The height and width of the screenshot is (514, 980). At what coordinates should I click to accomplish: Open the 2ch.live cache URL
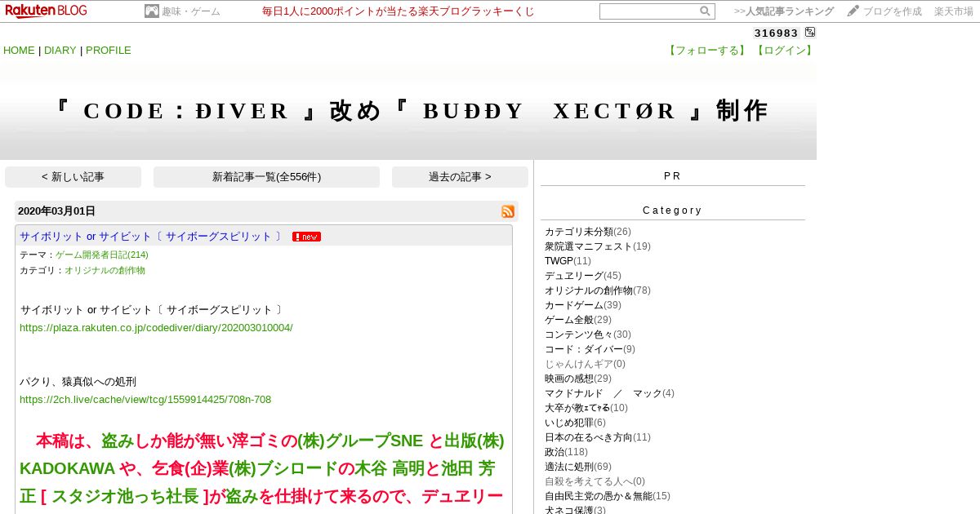145,400
